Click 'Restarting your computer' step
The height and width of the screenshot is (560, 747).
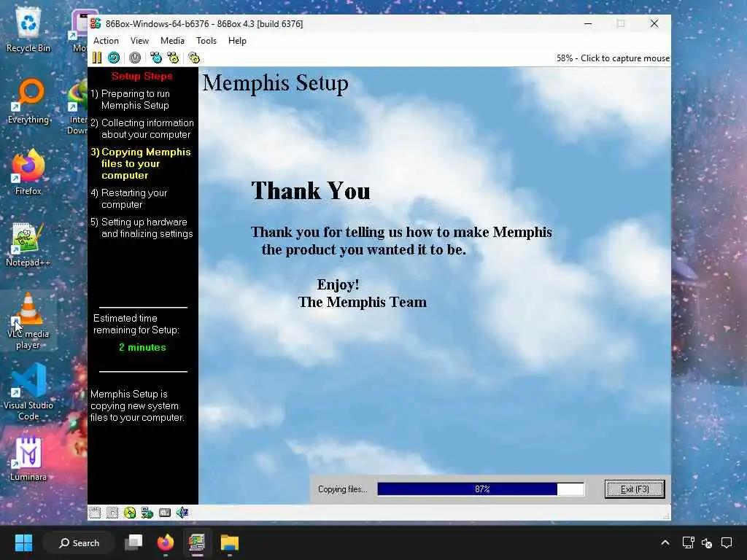click(x=129, y=198)
